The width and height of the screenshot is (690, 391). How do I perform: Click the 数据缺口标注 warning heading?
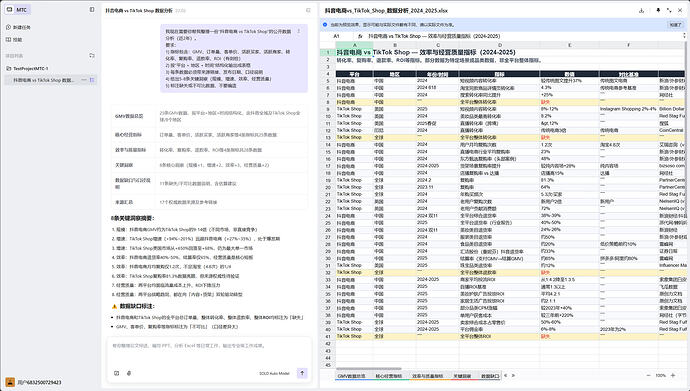click(x=133, y=306)
